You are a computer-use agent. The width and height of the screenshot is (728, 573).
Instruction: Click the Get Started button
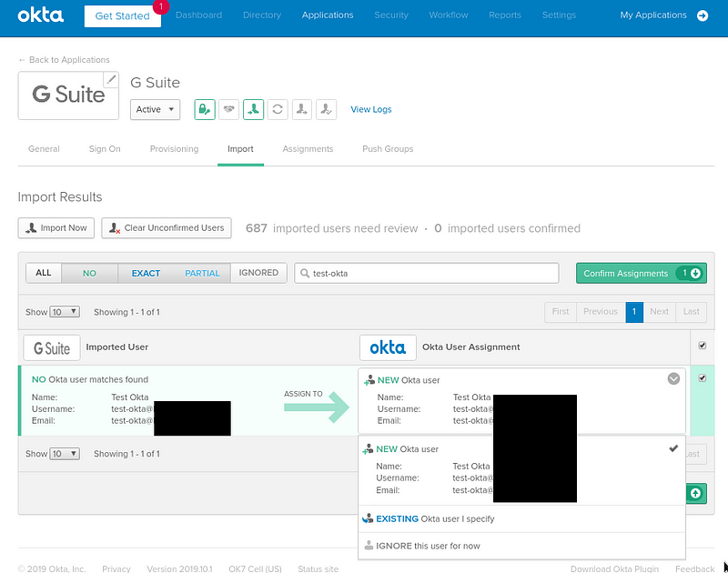coord(123,16)
